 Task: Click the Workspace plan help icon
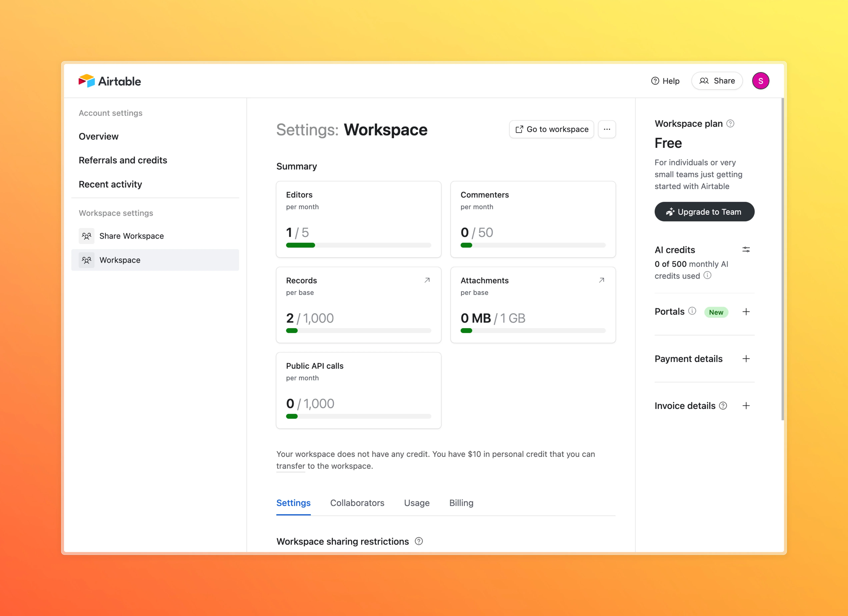coord(730,124)
